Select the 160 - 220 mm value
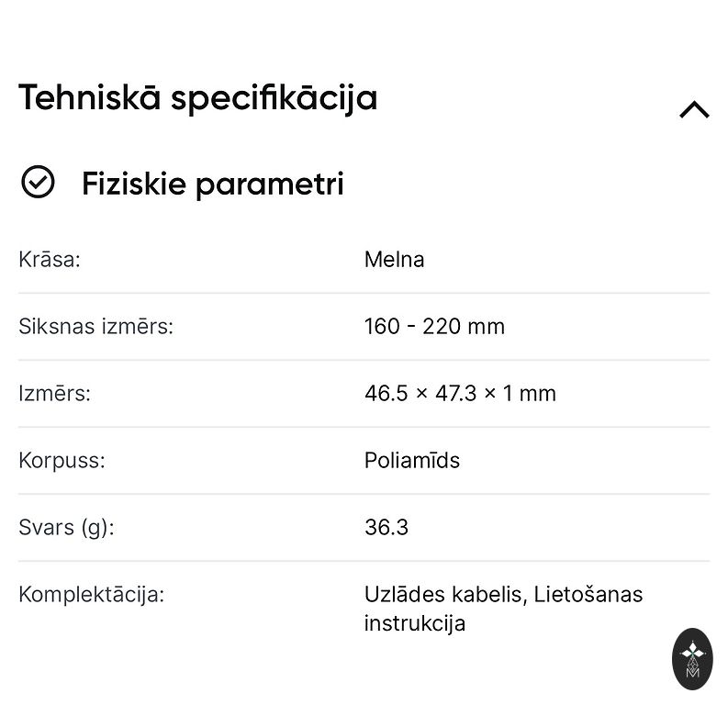Screen dimensions: 728x705 pyautogui.click(x=434, y=326)
